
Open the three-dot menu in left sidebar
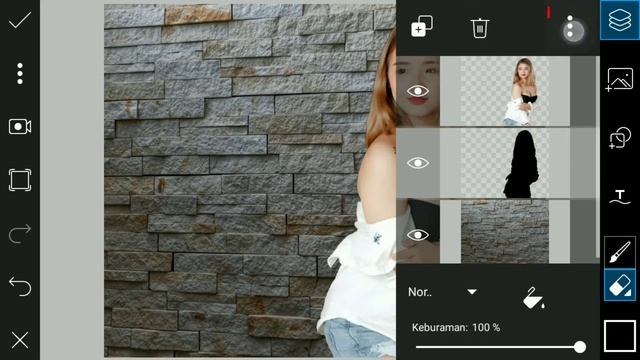point(20,74)
